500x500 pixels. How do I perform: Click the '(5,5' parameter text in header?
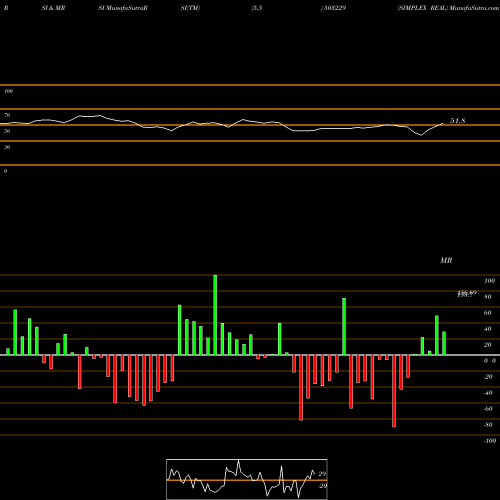click(257, 8)
